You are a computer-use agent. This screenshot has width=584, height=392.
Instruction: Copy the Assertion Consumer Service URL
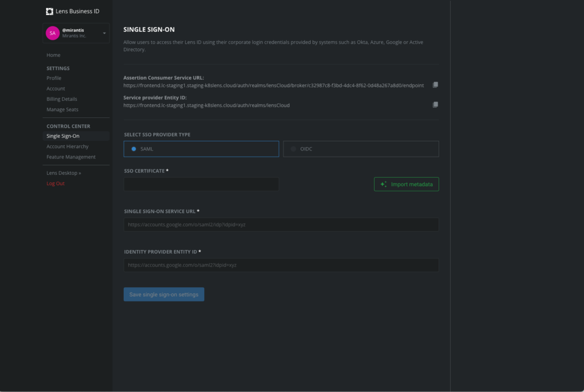pyautogui.click(x=435, y=85)
